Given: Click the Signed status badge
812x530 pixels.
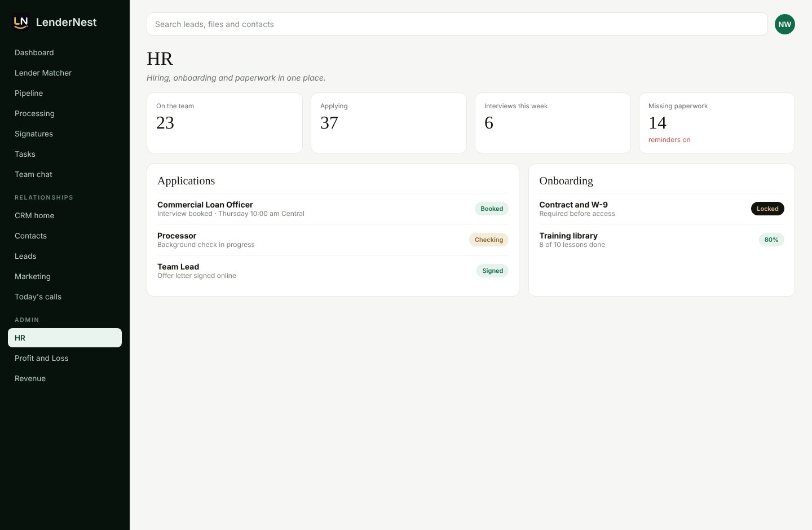Looking at the screenshot, I should (492, 271).
